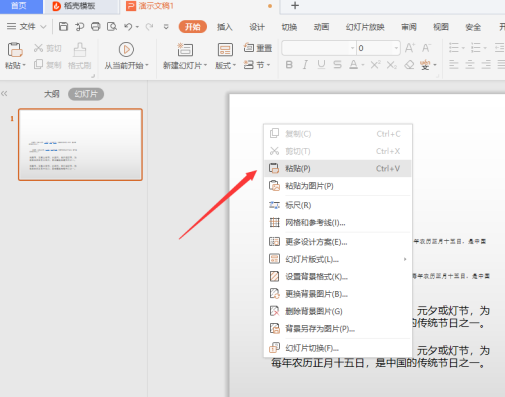
Task: Toggle Superscript formatting
Action: 375,65
